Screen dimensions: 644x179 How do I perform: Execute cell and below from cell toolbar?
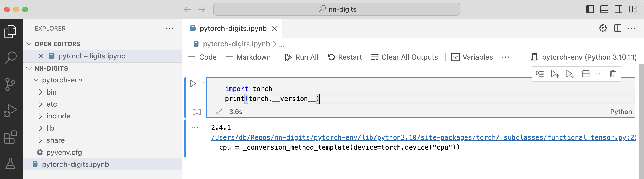[x=570, y=74]
